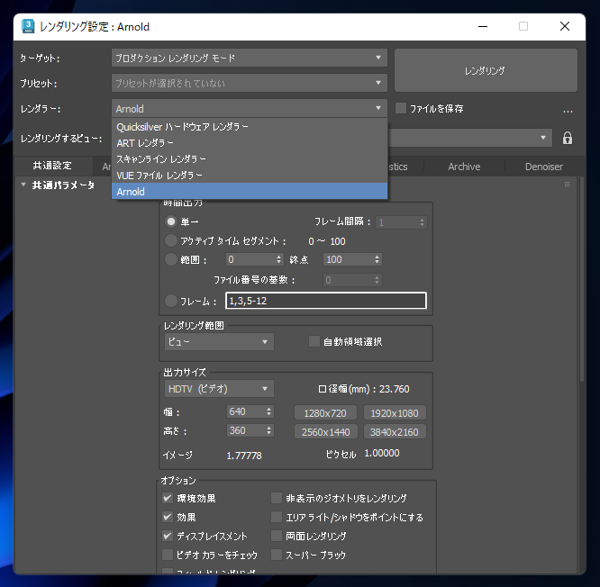Click the 高さ height field showing 360
The width and height of the screenshot is (600, 587).
coord(245,430)
